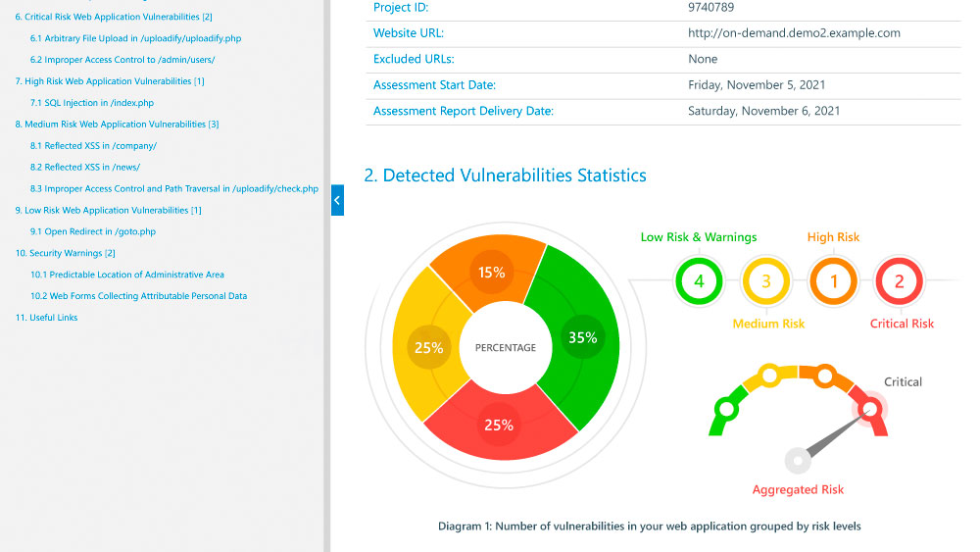
Task: Open Useful Links section
Action: click(46, 318)
